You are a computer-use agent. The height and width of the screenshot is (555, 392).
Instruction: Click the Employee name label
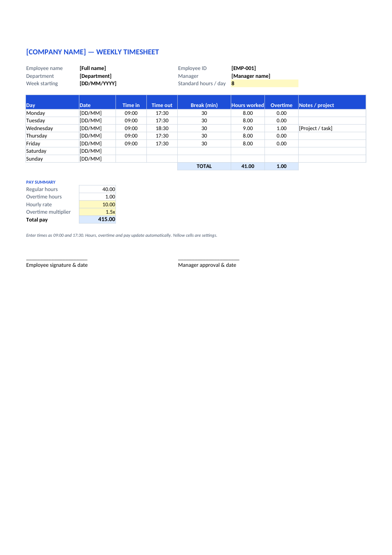[x=44, y=68]
